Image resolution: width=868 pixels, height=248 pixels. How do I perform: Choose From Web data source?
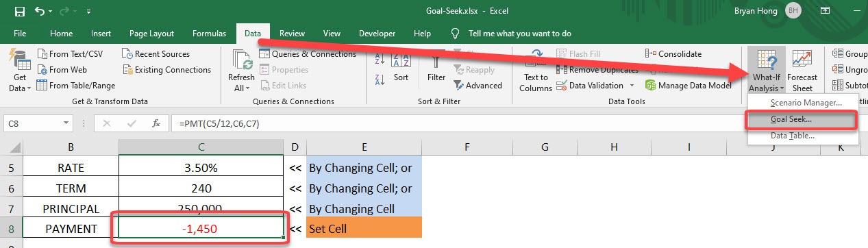(x=62, y=70)
